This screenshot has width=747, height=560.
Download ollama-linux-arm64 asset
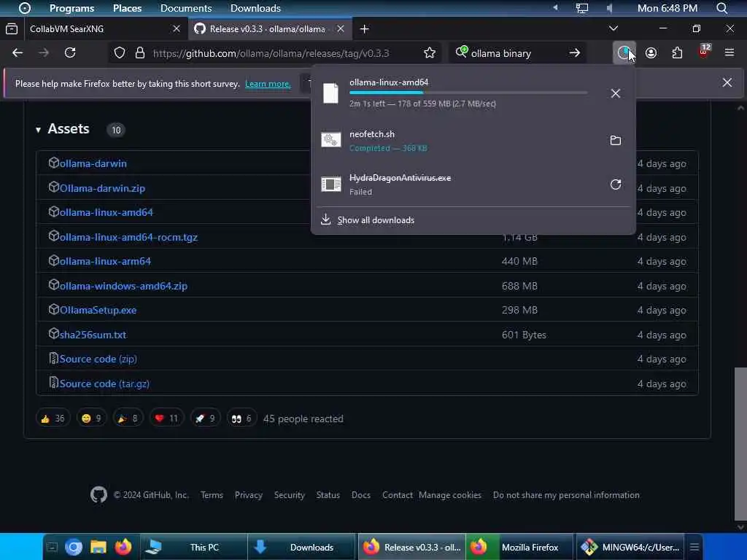tap(105, 262)
